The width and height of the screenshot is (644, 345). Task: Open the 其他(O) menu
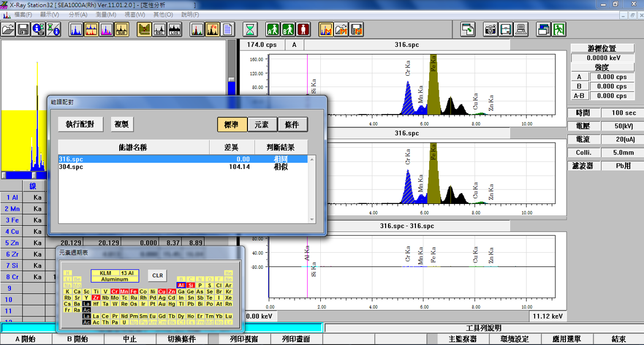163,14
